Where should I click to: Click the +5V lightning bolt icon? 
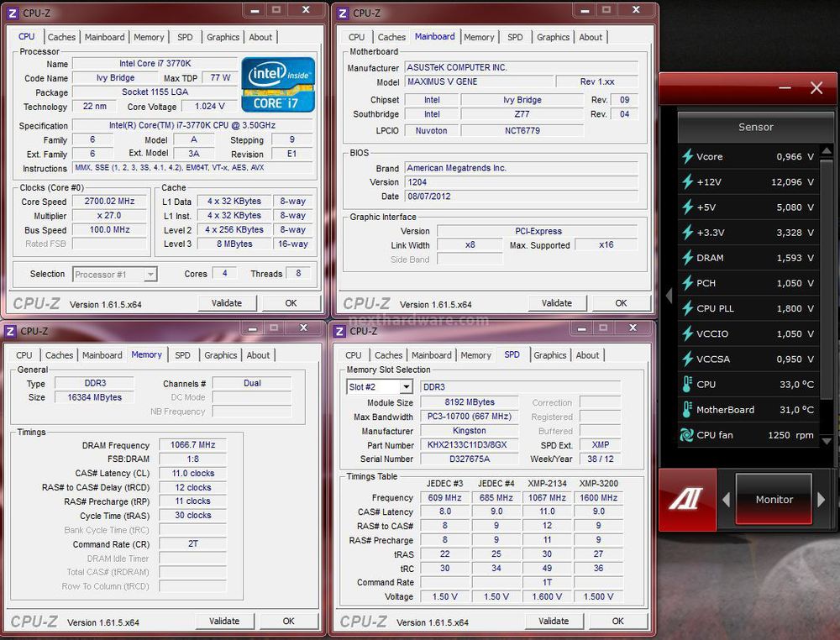coord(687,207)
